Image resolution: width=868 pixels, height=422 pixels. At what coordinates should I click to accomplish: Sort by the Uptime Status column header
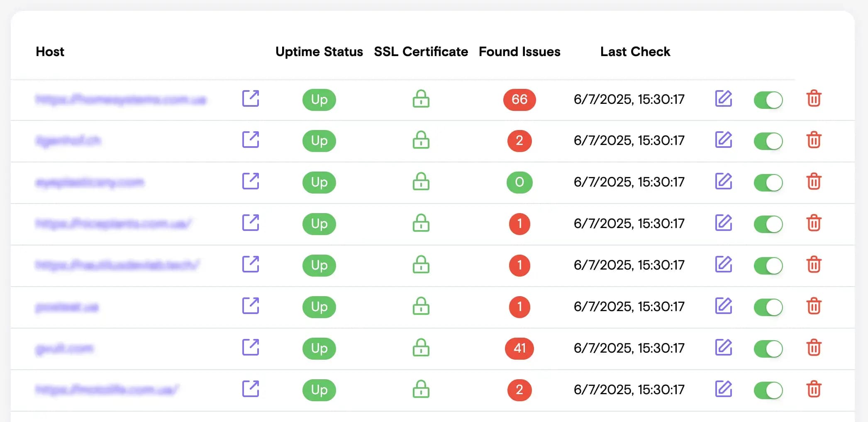coord(319,52)
